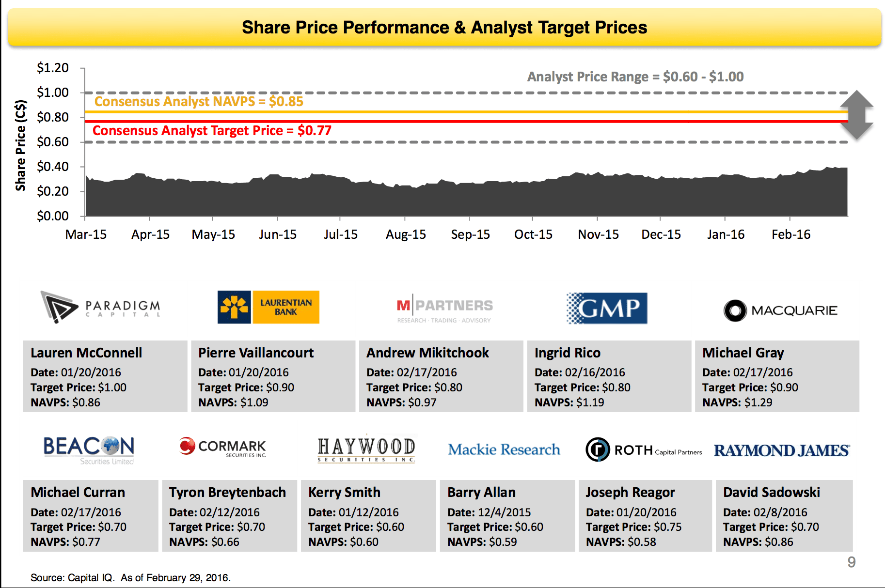Click the Consensus Analyst Target Price label
The image size is (885, 588).
tap(212, 131)
